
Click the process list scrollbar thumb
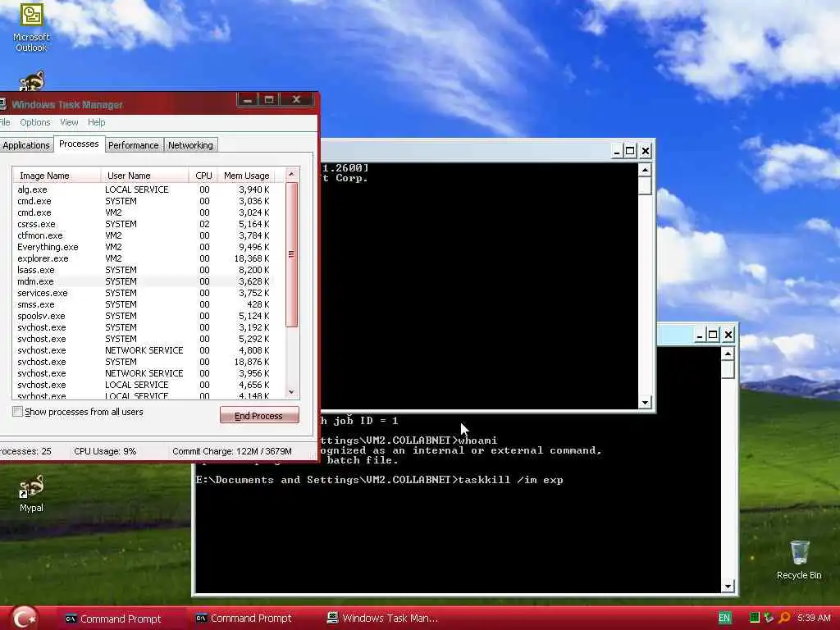(291, 254)
